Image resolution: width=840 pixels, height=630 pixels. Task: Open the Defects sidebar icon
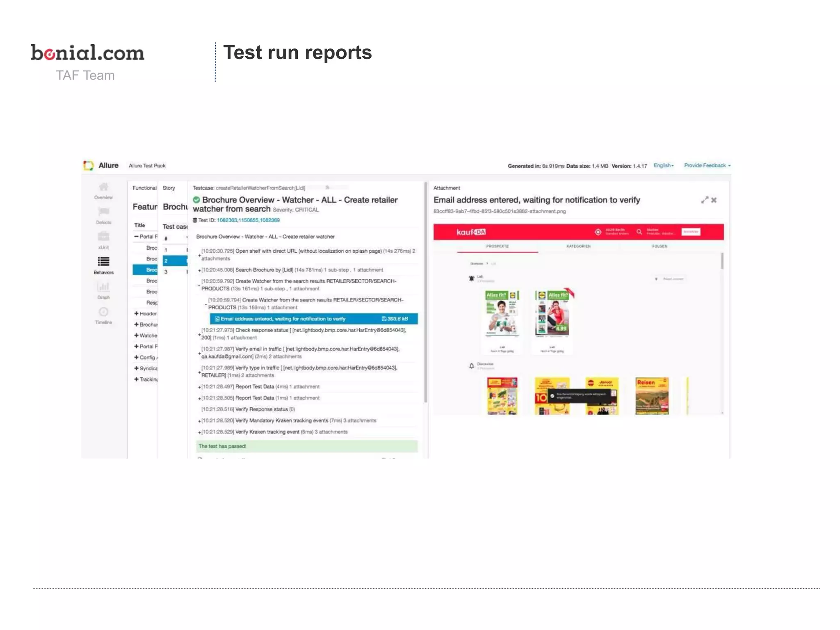tap(103, 216)
